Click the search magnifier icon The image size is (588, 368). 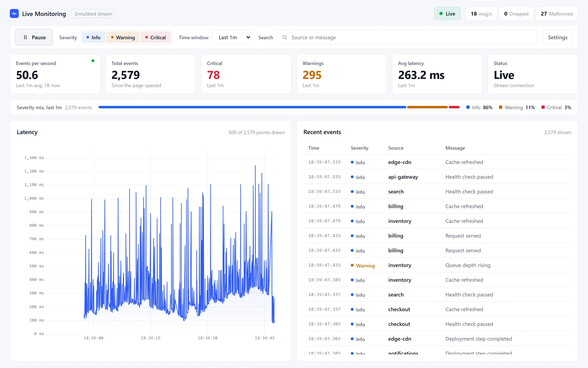point(285,37)
